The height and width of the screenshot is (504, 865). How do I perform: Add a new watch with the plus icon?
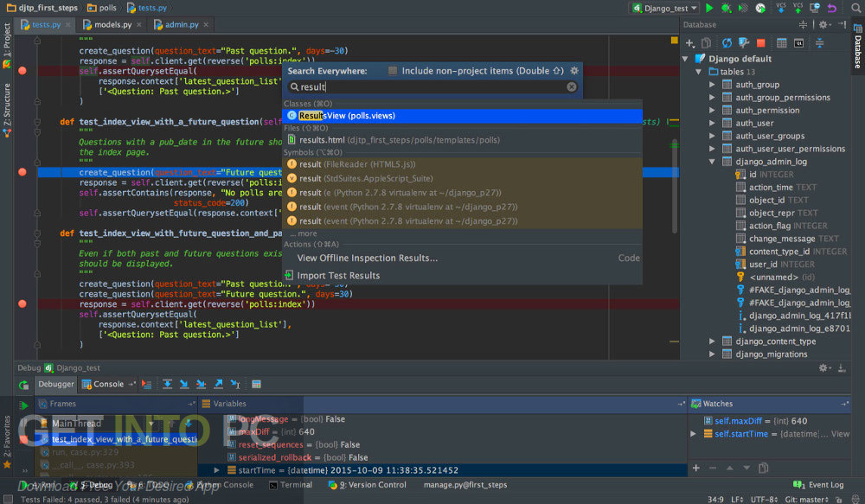[x=696, y=468]
